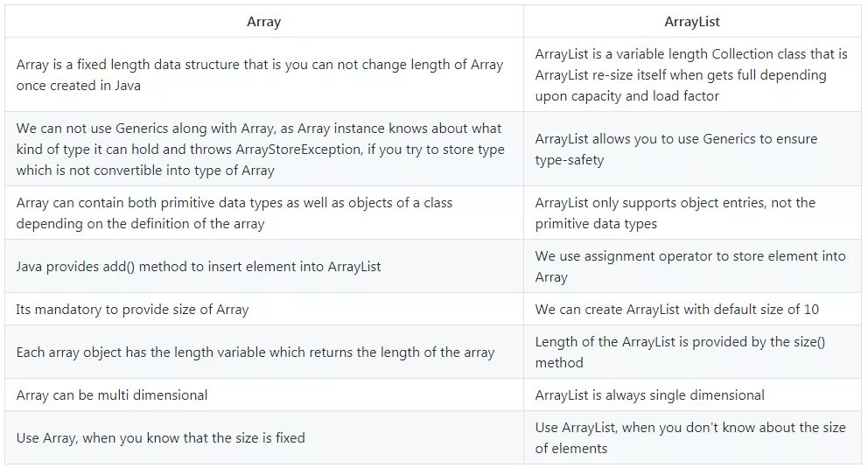Select the mandatory size of Array cell
This screenshot has width=868, height=468.
point(264,309)
